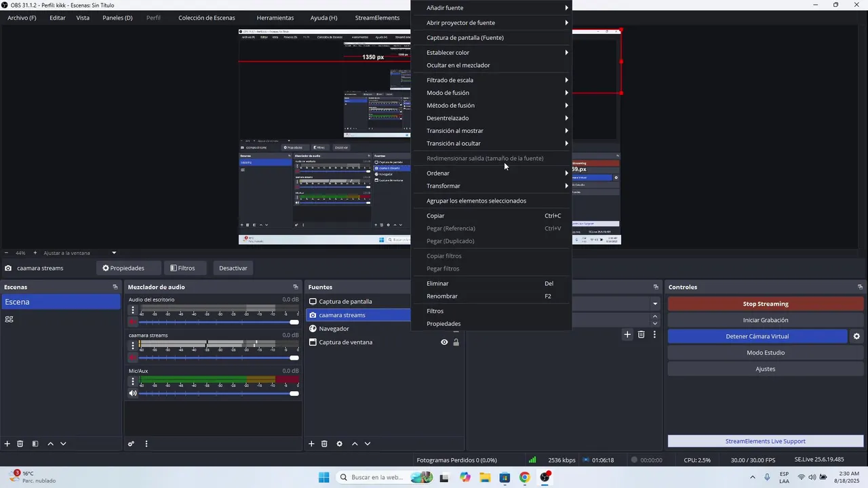Choose Renombrar in the context menu
Screen dimensions: 868x488
click(492, 296)
